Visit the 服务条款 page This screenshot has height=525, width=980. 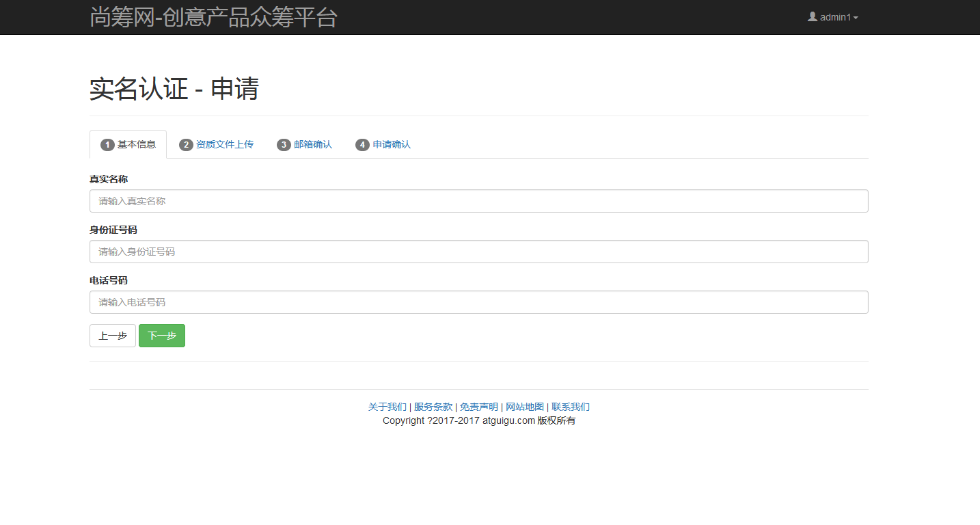[433, 407]
